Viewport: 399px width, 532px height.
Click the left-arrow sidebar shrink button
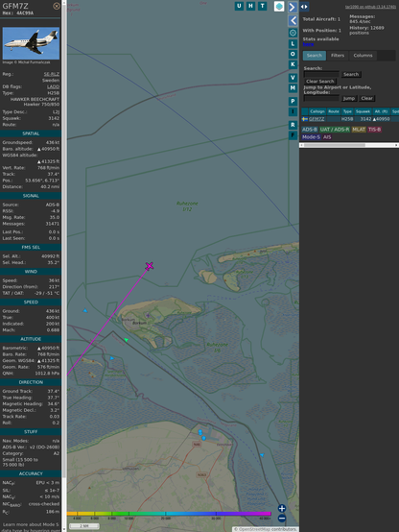(293, 21)
